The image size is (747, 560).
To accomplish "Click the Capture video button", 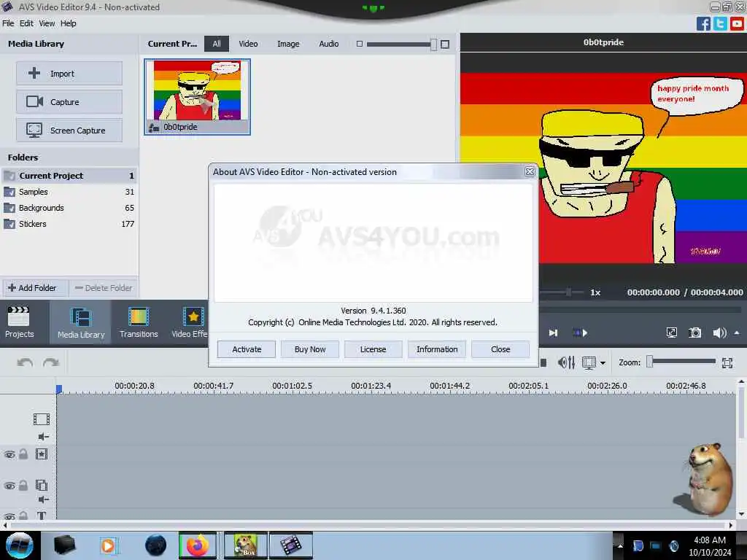I will [x=69, y=101].
